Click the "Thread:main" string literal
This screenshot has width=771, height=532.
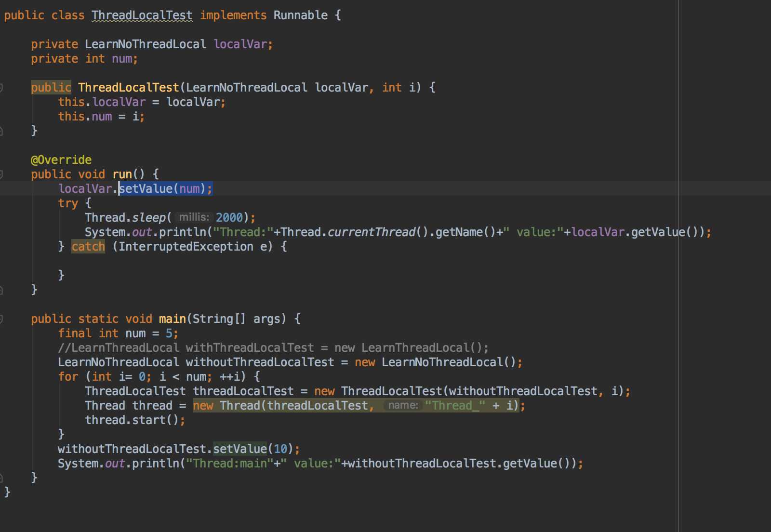[230, 464]
